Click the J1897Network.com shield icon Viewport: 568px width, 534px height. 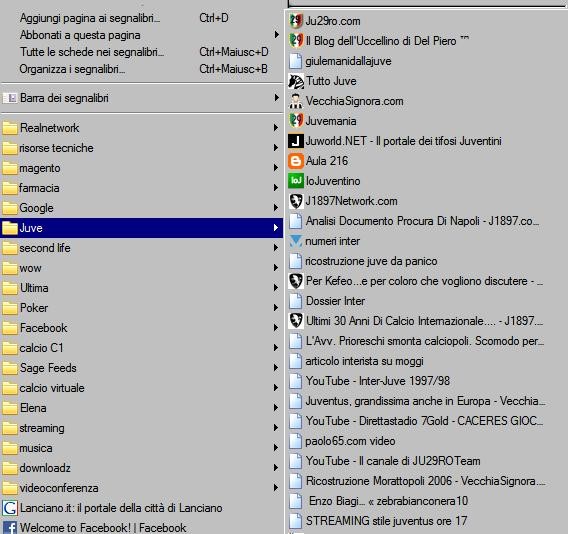[x=296, y=201]
